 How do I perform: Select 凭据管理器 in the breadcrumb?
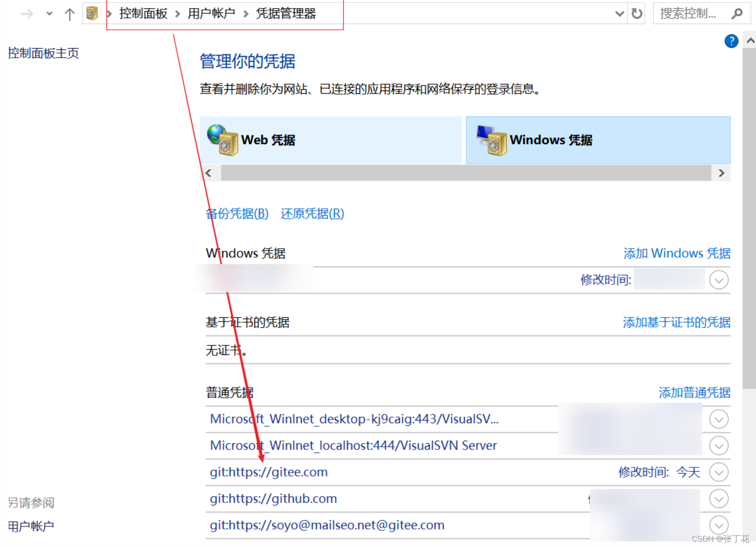(x=286, y=14)
